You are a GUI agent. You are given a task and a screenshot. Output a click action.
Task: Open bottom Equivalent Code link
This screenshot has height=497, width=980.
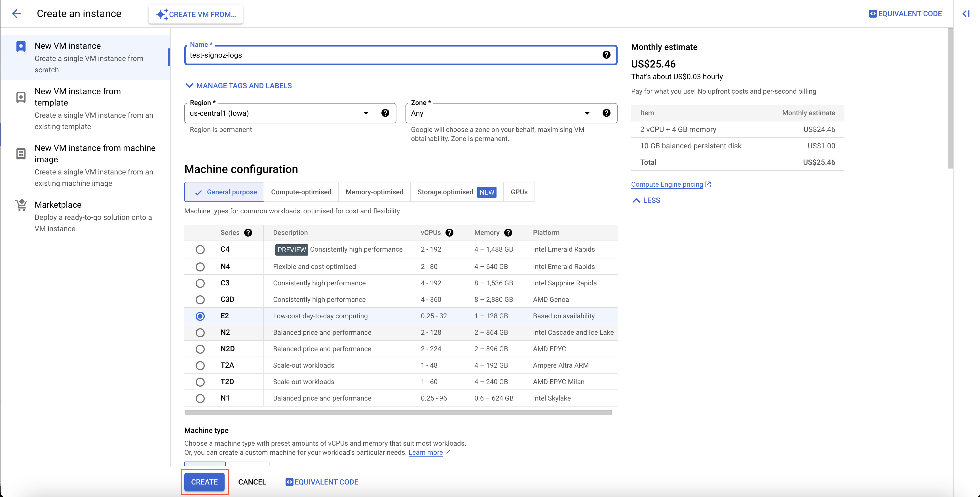pyautogui.click(x=322, y=482)
